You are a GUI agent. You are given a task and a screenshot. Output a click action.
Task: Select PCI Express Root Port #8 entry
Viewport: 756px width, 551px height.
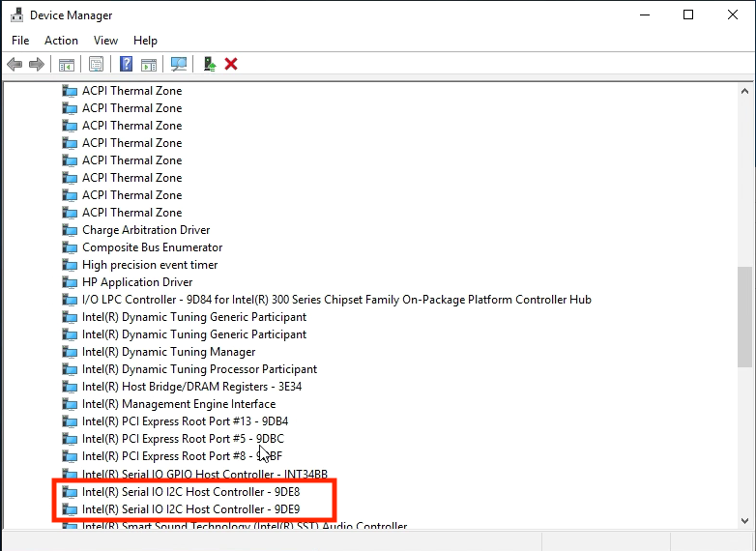click(183, 456)
